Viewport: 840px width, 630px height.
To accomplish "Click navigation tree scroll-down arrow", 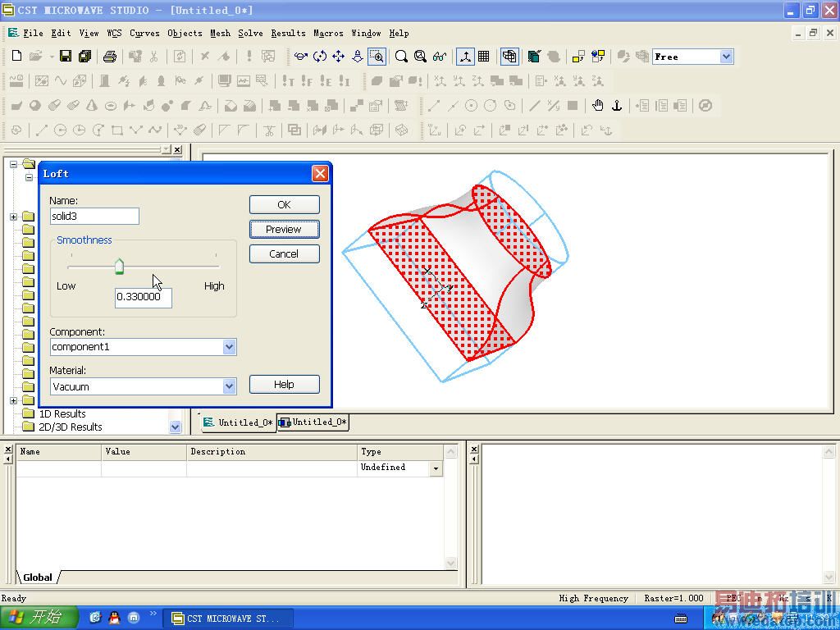I will pos(176,427).
